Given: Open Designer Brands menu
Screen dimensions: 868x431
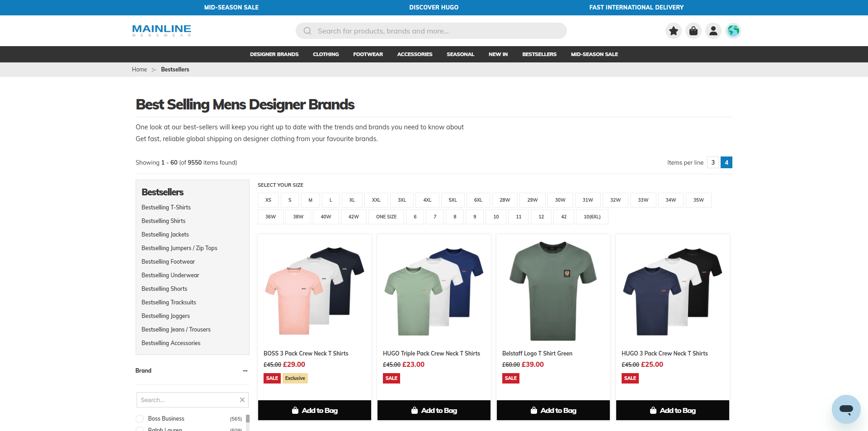Looking at the screenshot, I should (x=274, y=54).
